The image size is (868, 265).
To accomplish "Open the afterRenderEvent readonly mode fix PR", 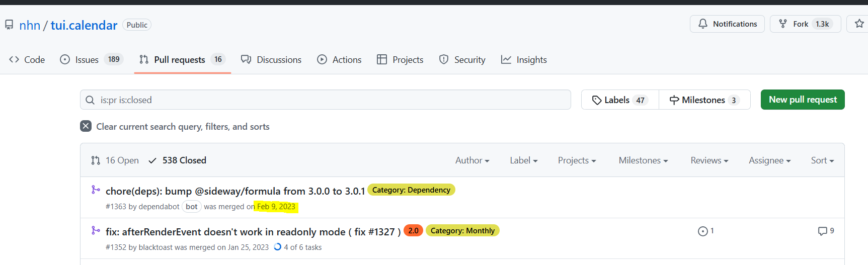I will (x=253, y=232).
